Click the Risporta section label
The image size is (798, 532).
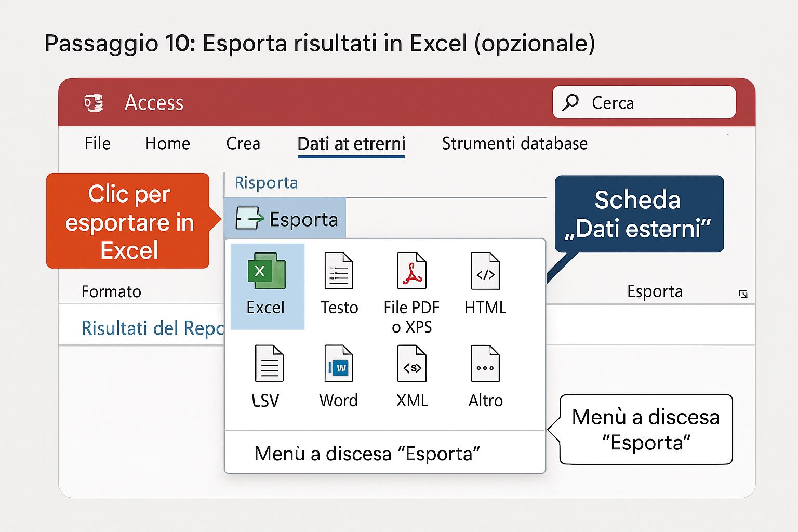click(x=266, y=183)
